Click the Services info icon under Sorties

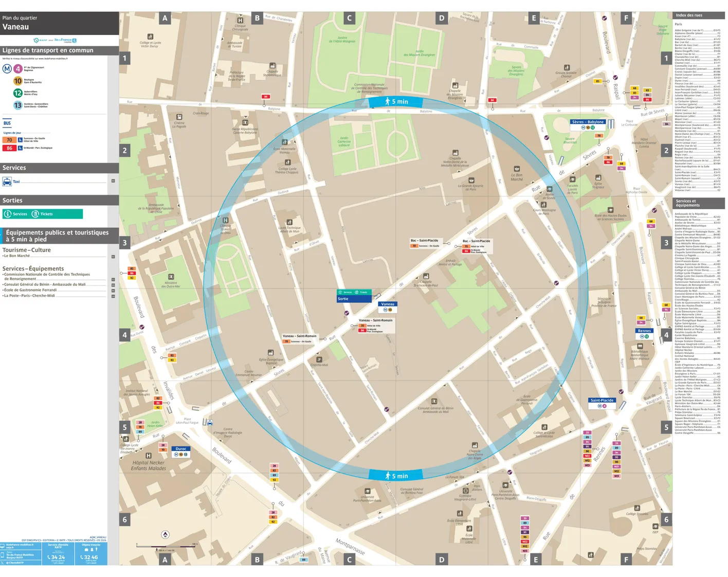(x=8, y=214)
